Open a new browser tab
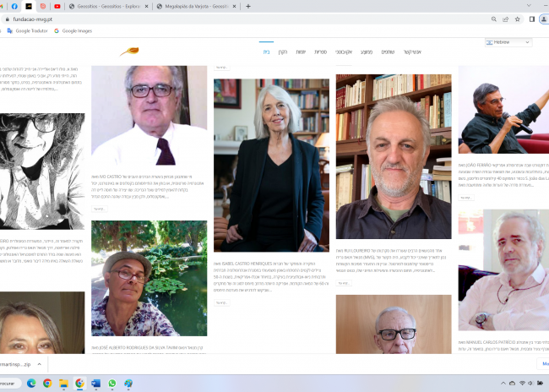549x392 pixels. coord(247,6)
